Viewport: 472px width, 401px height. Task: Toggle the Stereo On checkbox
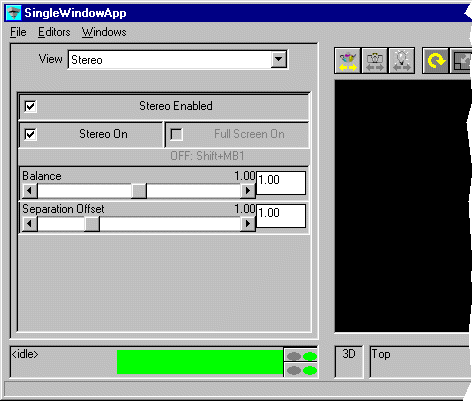(x=31, y=134)
